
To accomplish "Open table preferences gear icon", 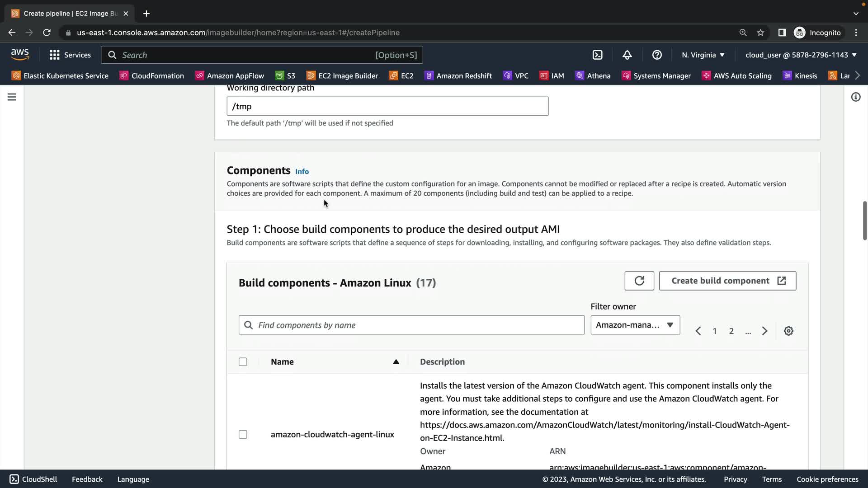I will tap(788, 331).
